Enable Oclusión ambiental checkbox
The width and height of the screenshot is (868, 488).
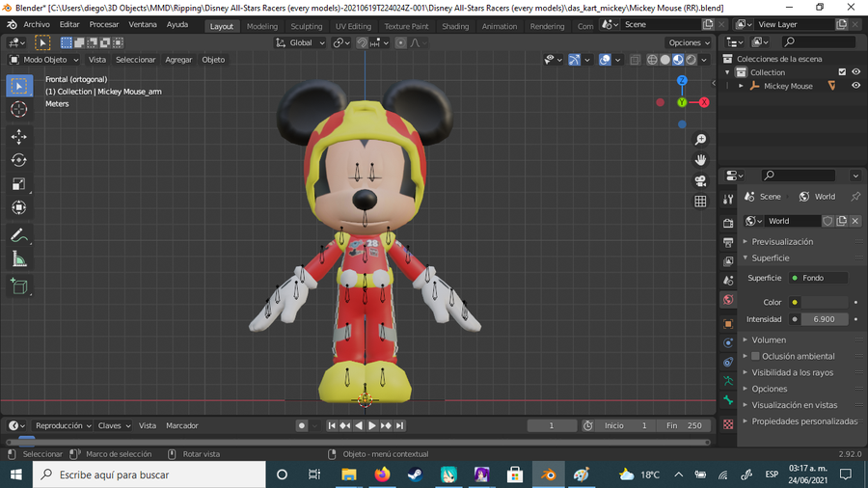(755, 356)
